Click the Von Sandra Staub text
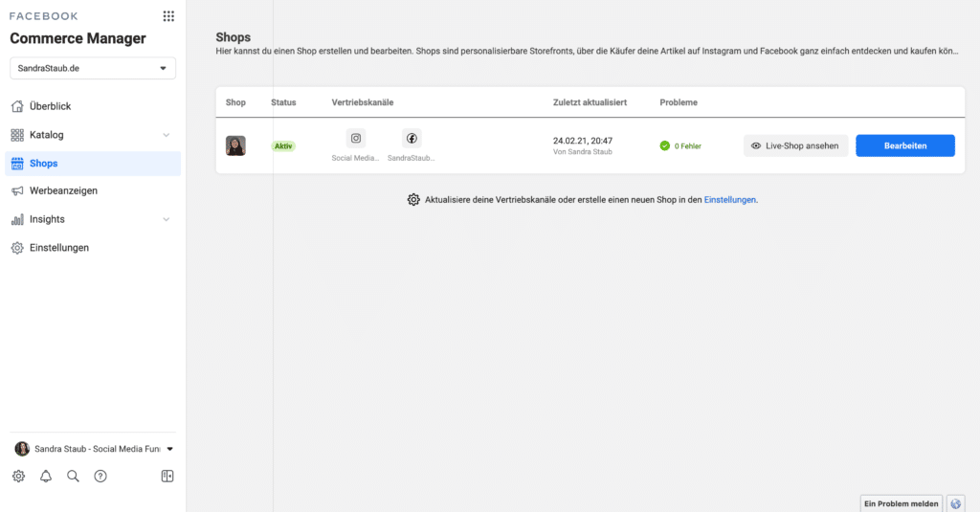Screen dimensions: 980x512 tap(583, 152)
